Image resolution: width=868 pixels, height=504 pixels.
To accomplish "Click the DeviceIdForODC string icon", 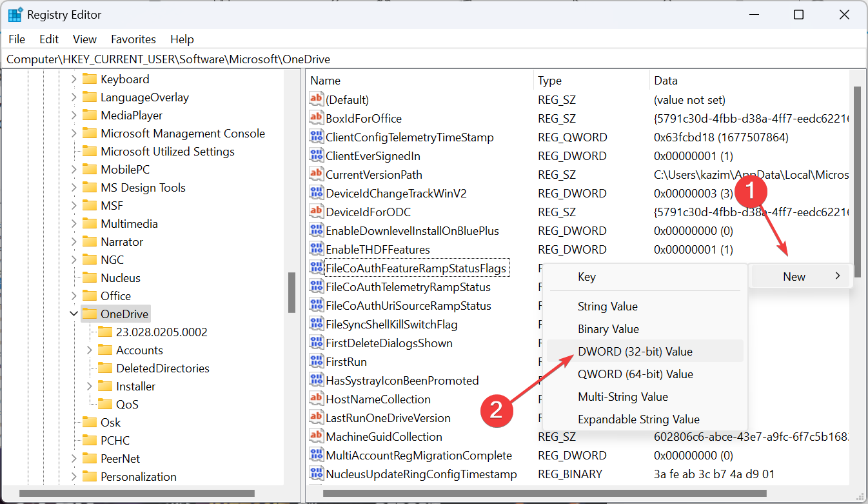I will pos(316,212).
